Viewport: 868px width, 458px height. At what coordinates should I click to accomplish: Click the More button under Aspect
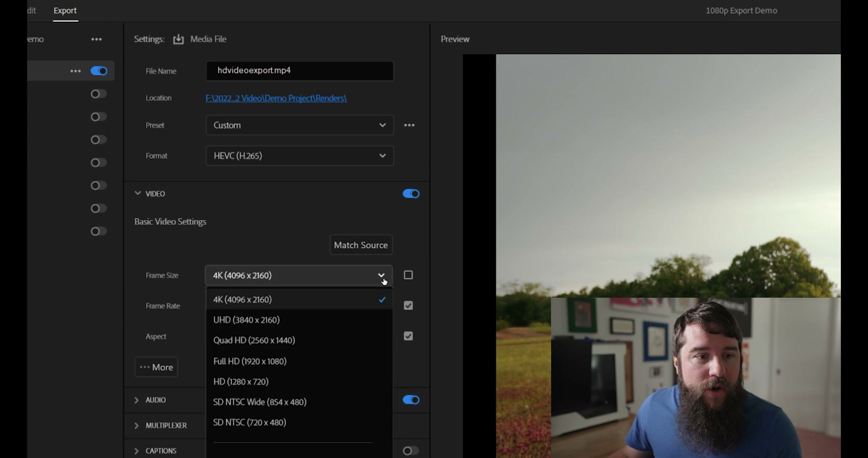tap(156, 367)
